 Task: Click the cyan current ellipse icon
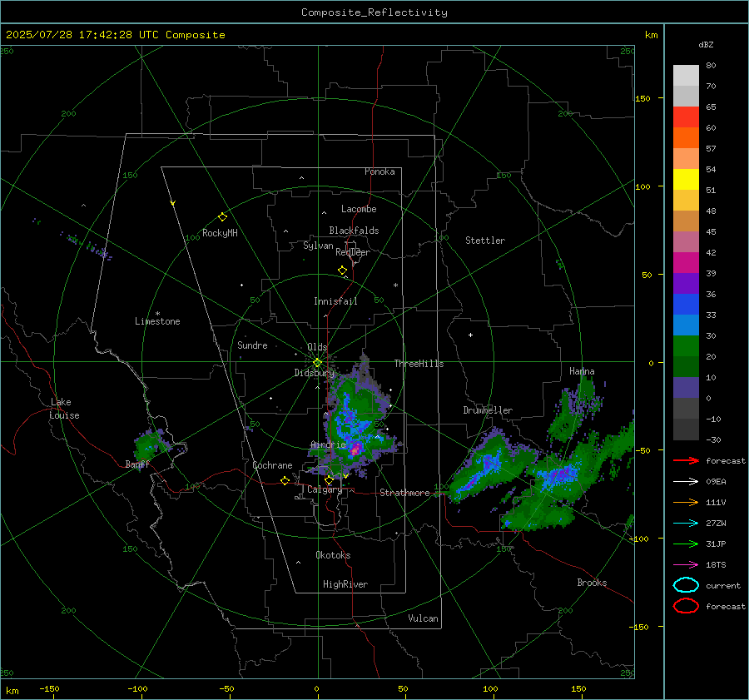[686, 585]
